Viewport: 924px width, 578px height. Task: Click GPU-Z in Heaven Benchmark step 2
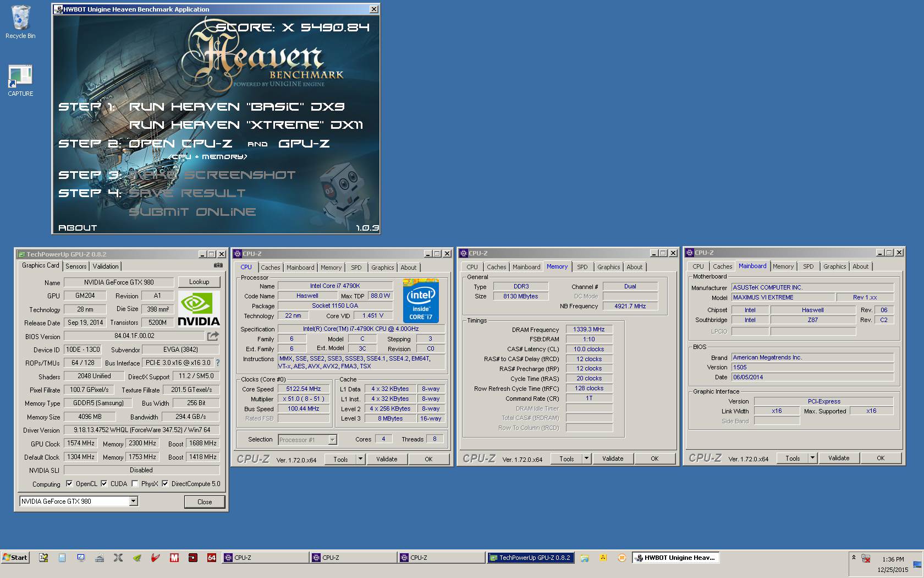[x=304, y=144]
